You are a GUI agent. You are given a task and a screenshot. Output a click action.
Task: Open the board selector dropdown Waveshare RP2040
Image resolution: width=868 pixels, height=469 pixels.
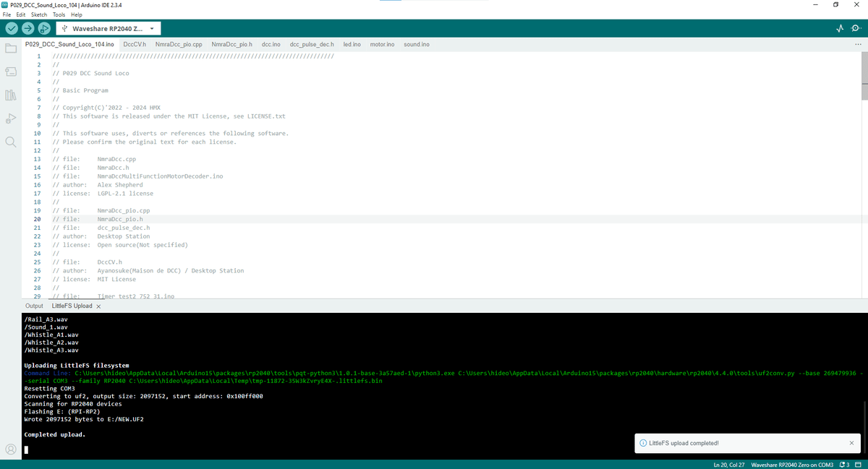(x=108, y=29)
